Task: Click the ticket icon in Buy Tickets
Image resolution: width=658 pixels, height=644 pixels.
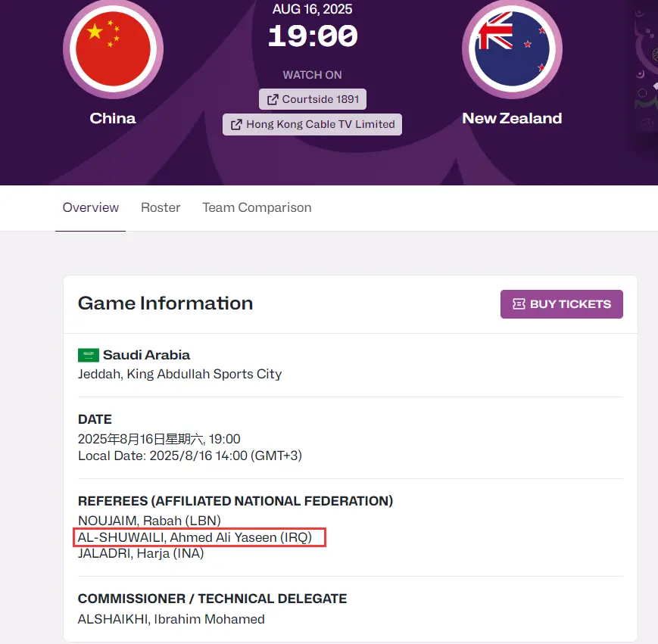Action: click(x=519, y=304)
